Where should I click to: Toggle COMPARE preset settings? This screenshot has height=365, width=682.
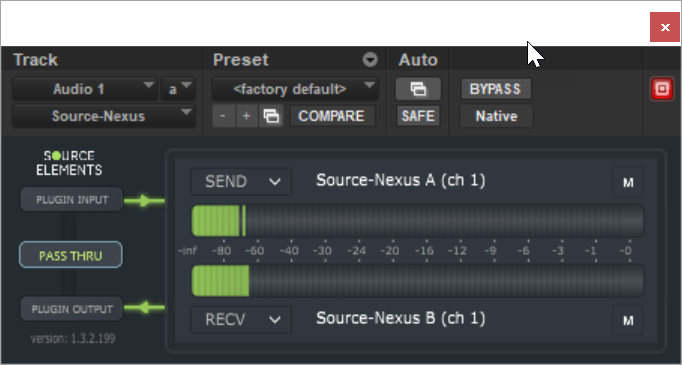pyautogui.click(x=332, y=116)
